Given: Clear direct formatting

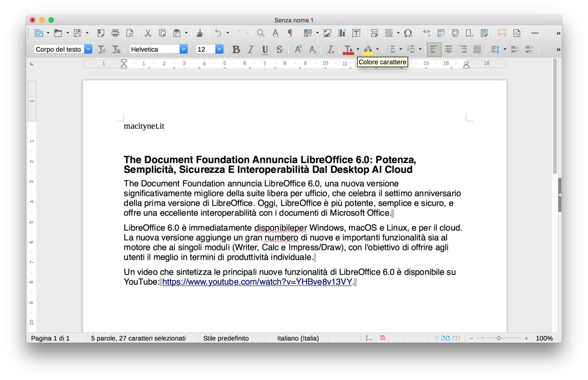Looking at the screenshot, I should [331, 49].
